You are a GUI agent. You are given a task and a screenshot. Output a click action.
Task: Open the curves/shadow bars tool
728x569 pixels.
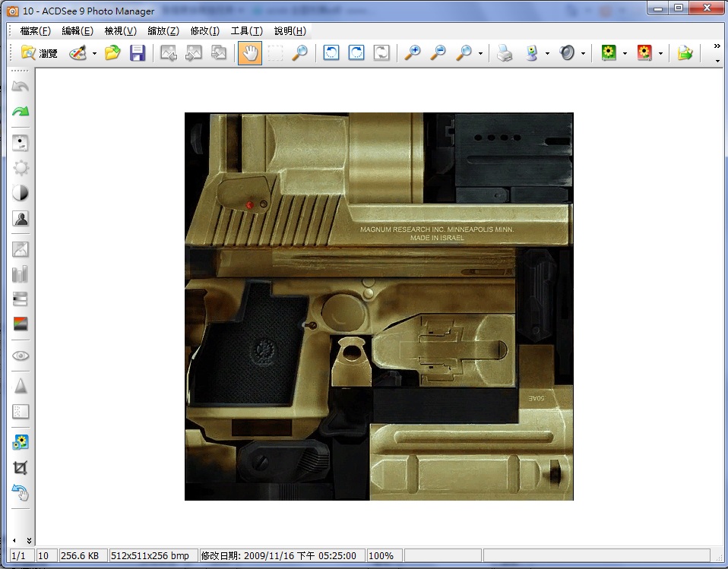click(20, 299)
